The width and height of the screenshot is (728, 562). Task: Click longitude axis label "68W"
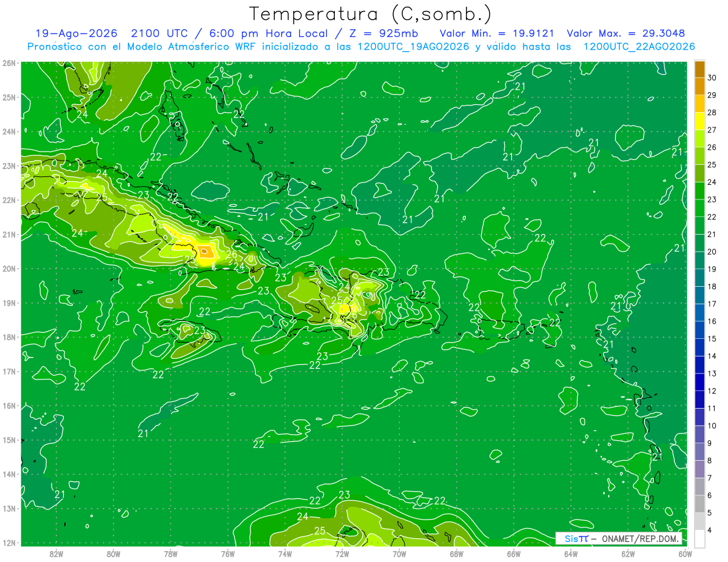tap(456, 554)
